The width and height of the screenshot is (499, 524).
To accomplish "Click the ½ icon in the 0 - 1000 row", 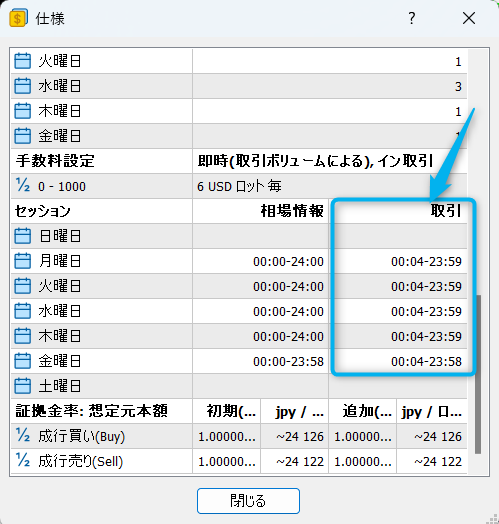I will pyautogui.click(x=23, y=186).
